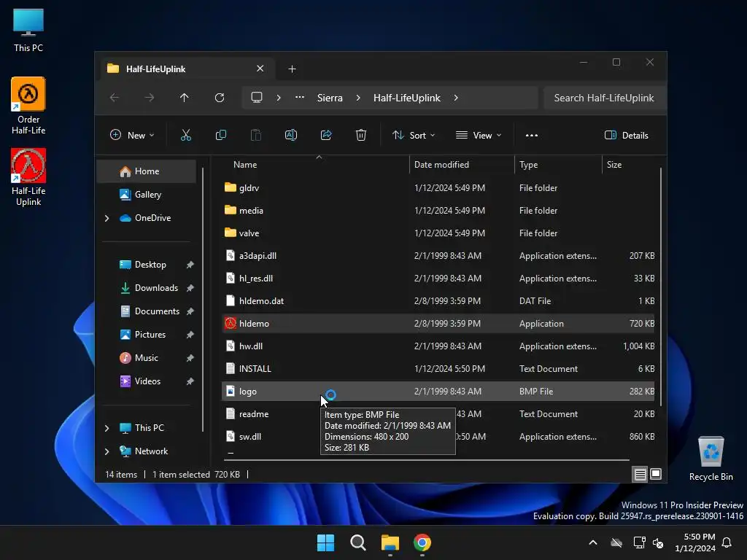Show hidden breadcrumb path with ellipsis
Image resolution: width=747 pixels, height=560 pixels.
pos(299,98)
